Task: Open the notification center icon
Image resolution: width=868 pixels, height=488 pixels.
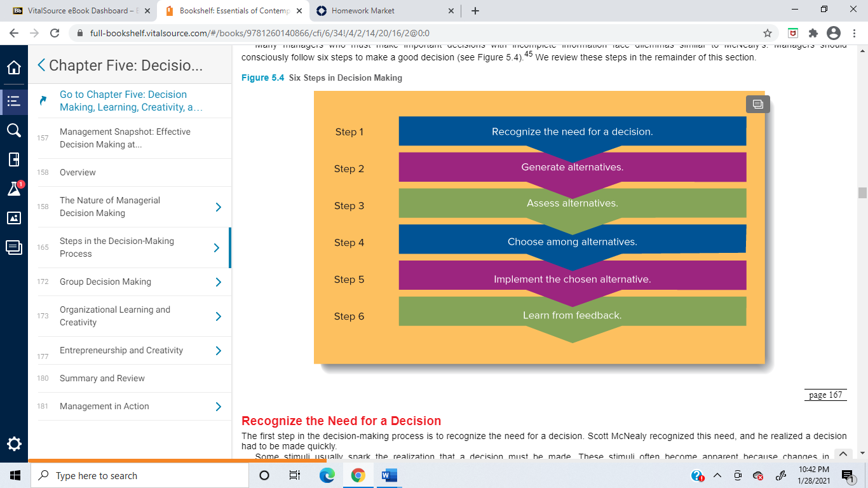Action: [848, 476]
